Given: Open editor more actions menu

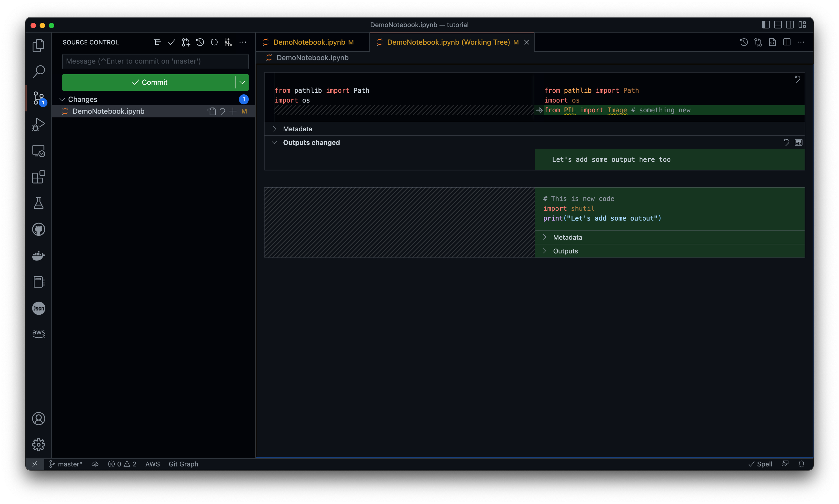Looking at the screenshot, I should [x=801, y=42].
